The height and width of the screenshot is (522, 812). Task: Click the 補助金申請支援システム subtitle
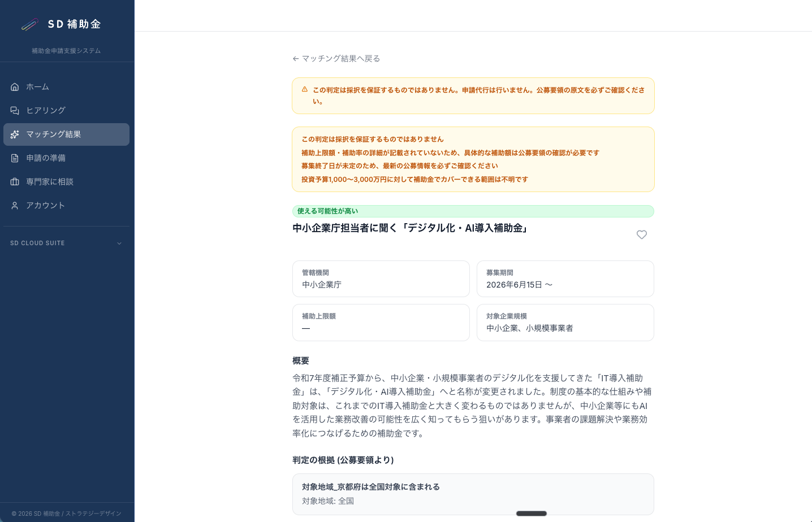(66, 51)
